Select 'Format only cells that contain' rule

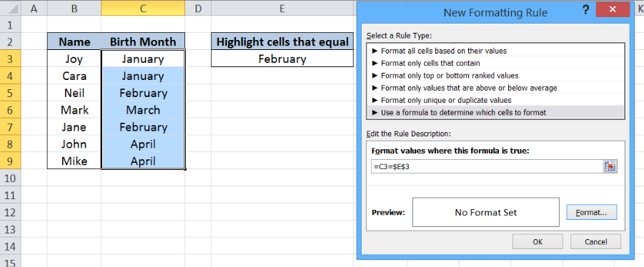[x=495, y=63]
